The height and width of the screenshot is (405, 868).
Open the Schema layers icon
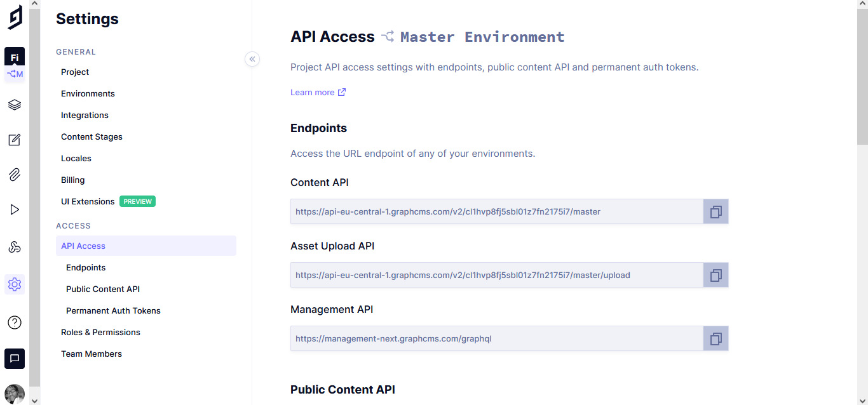(x=15, y=105)
